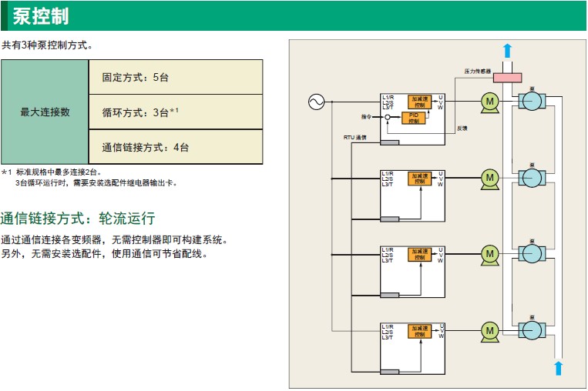Click the pink pressure sensor block

[507, 77]
